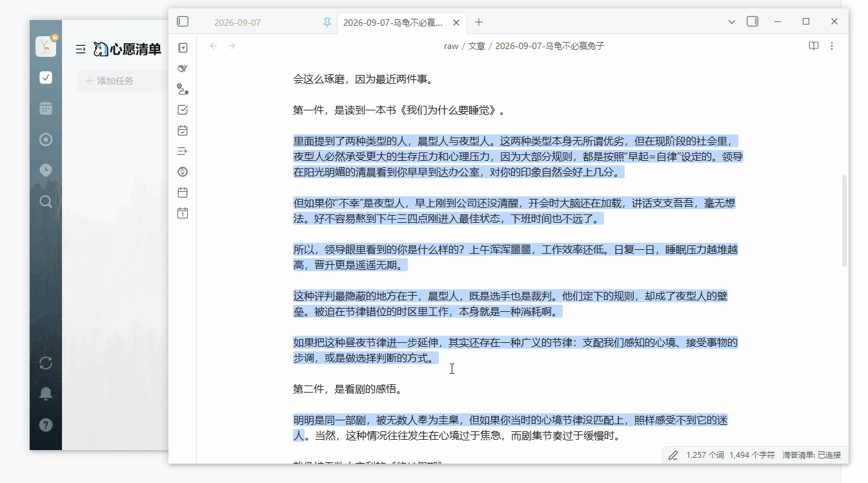Navigate back with the left arrow
Viewport: 868px width, 483px height.
pyautogui.click(x=214, y=46)
